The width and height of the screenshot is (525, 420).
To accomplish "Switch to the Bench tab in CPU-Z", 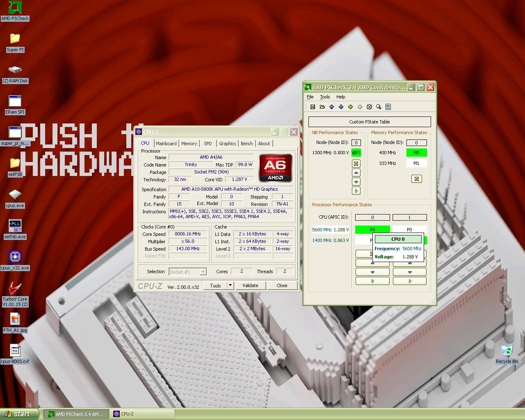I will tap(247, 144).
